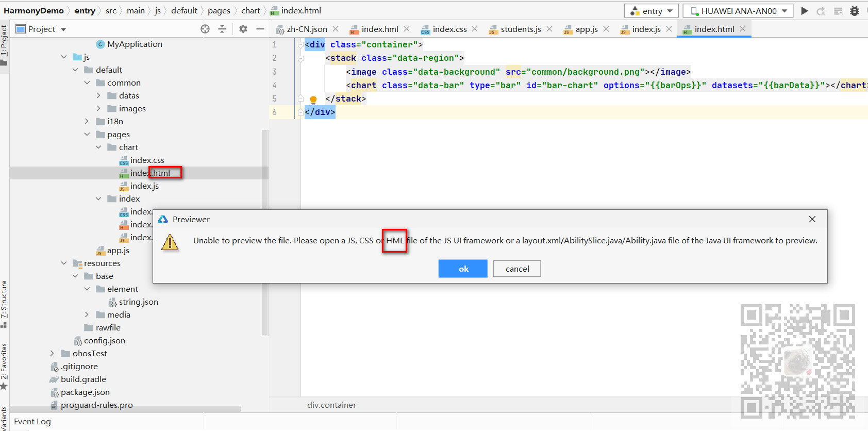Collapse the resources folder
This screenshot has width=868, height=431.
pyautogui.click(x=64, y=263)
